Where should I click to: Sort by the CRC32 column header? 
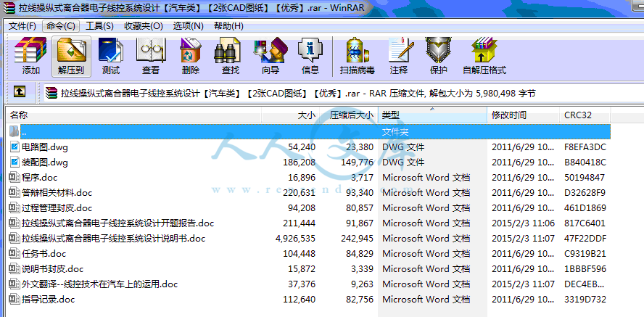(585, 115)
